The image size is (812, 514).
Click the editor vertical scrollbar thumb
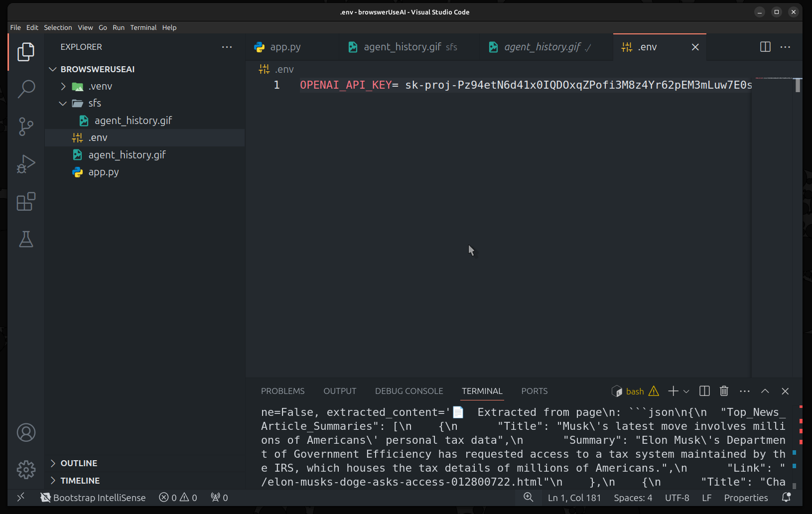tap(798, 85)
